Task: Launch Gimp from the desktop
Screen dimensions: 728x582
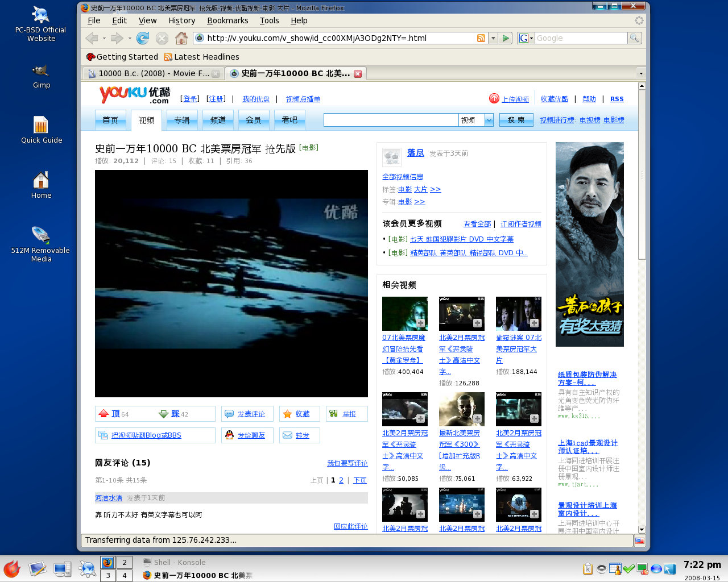Action: coord(41,76)
